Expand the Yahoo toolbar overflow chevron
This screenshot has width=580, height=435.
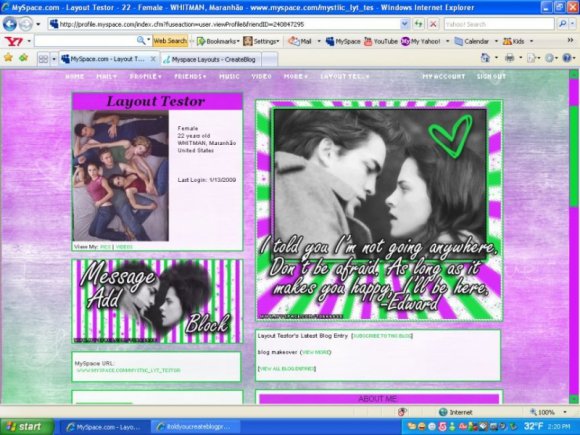(570, 40)
